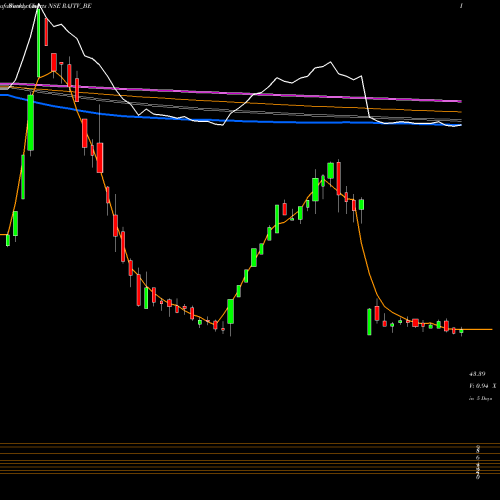
Task: Click the 43.59 price value
Action: pyautogui.click(x=477, y=374)
